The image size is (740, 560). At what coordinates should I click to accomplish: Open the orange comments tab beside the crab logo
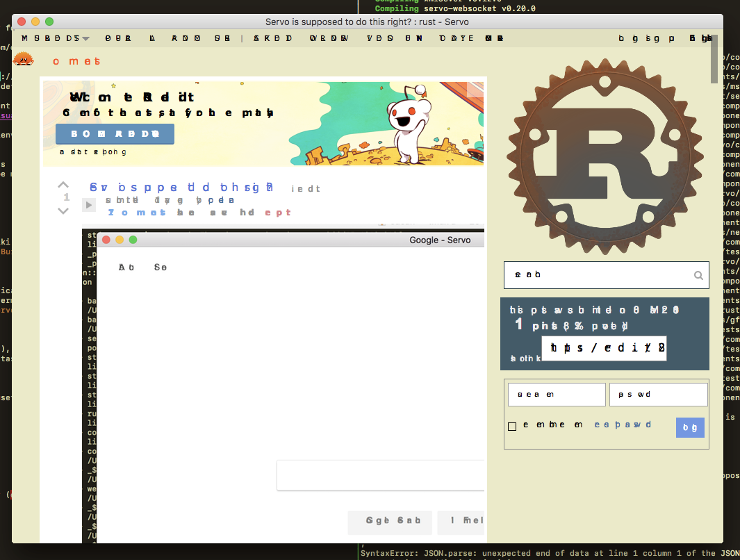(x=76, y=61)
